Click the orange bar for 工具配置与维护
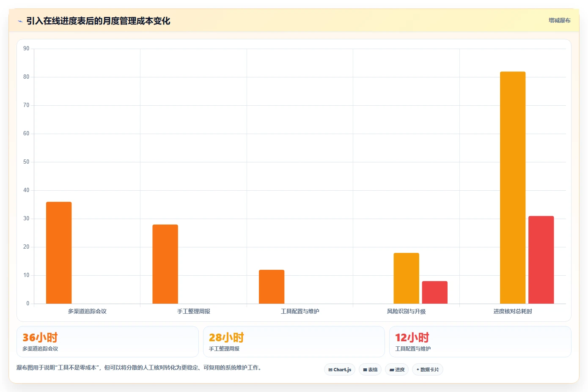The height and width of the screenshot is (392, 588). (272, 287)
